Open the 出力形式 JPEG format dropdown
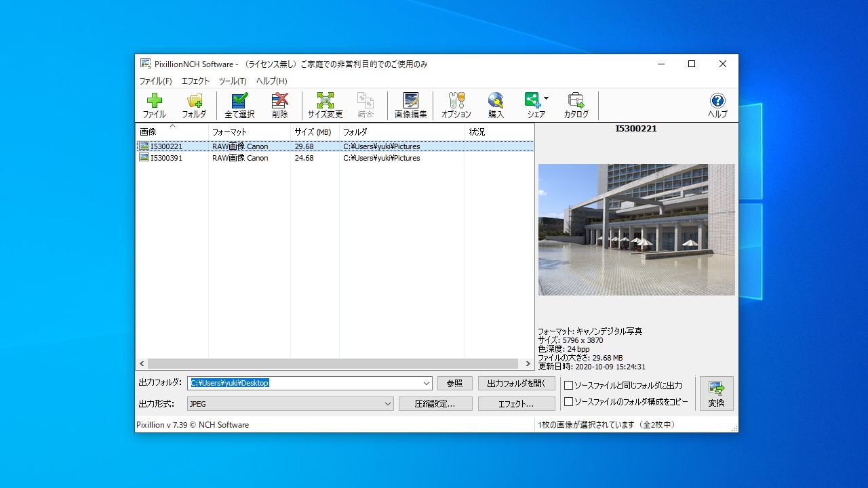Screen dimensions: 868x488 click(387, 404)
